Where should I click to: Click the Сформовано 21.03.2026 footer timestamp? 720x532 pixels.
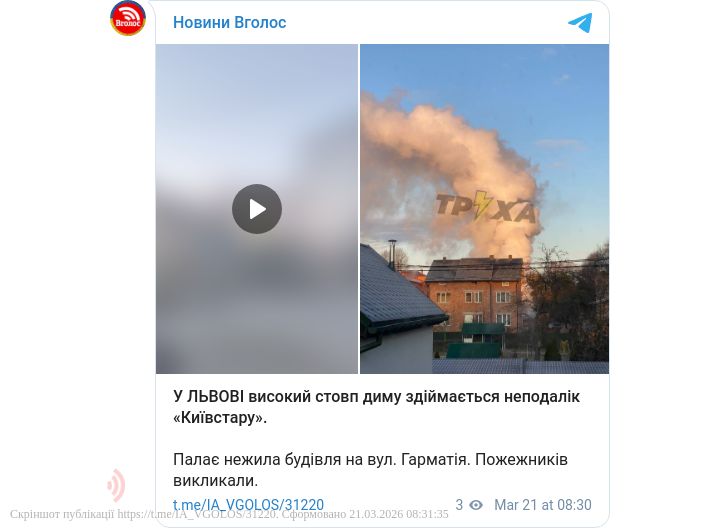[365, 514]
